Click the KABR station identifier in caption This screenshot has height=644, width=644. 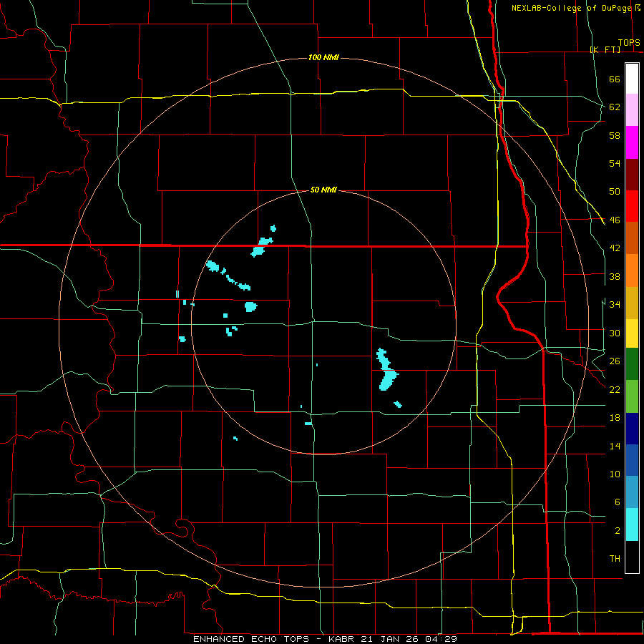tap(343, 639)
